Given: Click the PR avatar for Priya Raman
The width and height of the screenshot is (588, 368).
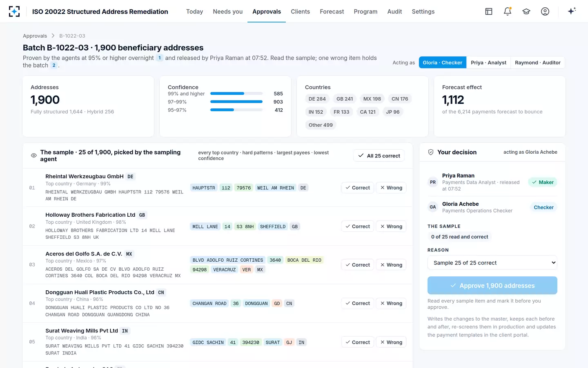Looking at the screenshot, I should [x=433, y=182].
